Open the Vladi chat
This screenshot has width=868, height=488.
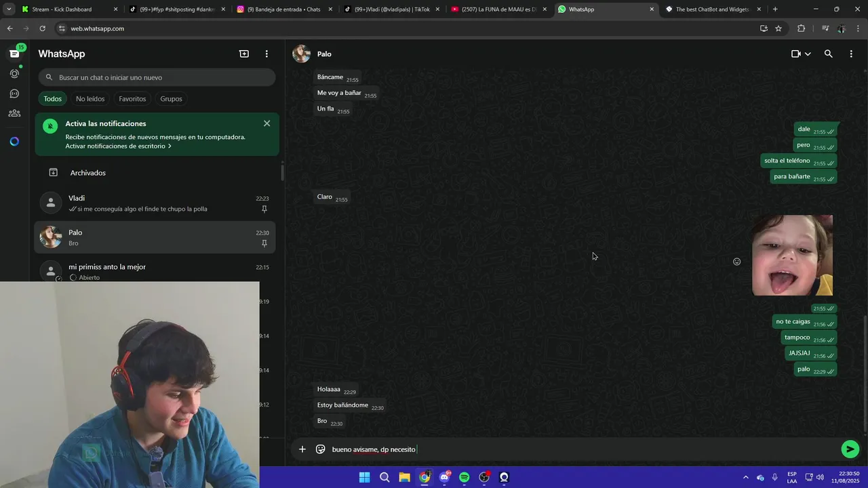pyautogui.click(x=155, y=203)
